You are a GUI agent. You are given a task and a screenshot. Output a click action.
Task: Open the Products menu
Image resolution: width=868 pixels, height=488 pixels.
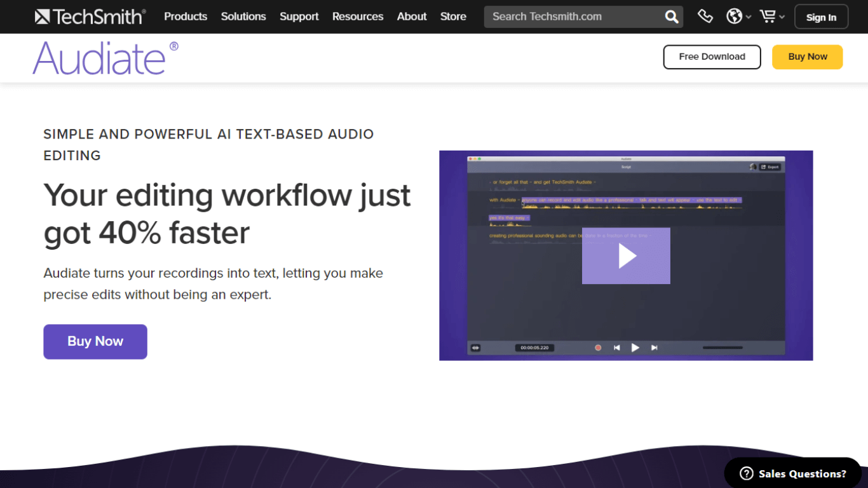click(185, 17)
